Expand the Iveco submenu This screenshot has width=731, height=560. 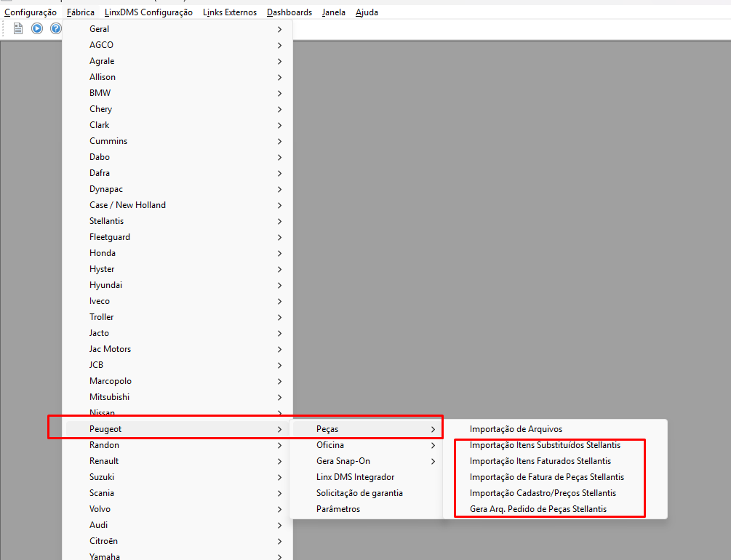pos(177,301)
